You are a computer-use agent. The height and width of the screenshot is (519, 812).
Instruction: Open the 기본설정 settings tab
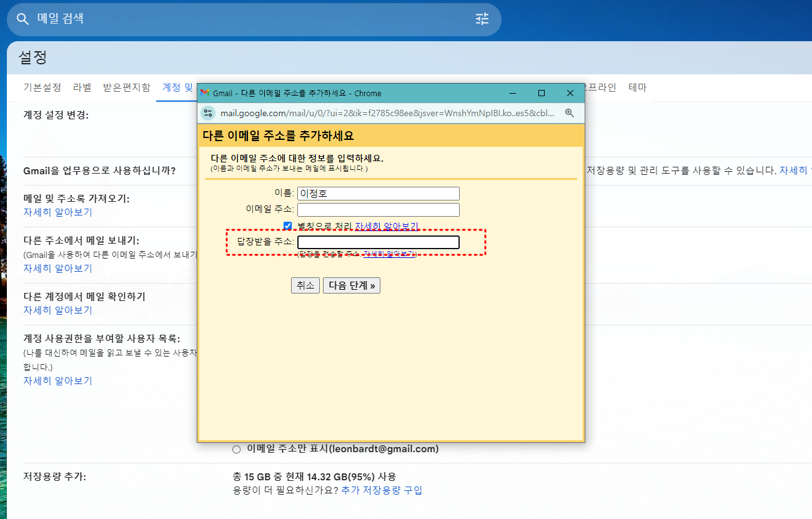pos(42,87)
